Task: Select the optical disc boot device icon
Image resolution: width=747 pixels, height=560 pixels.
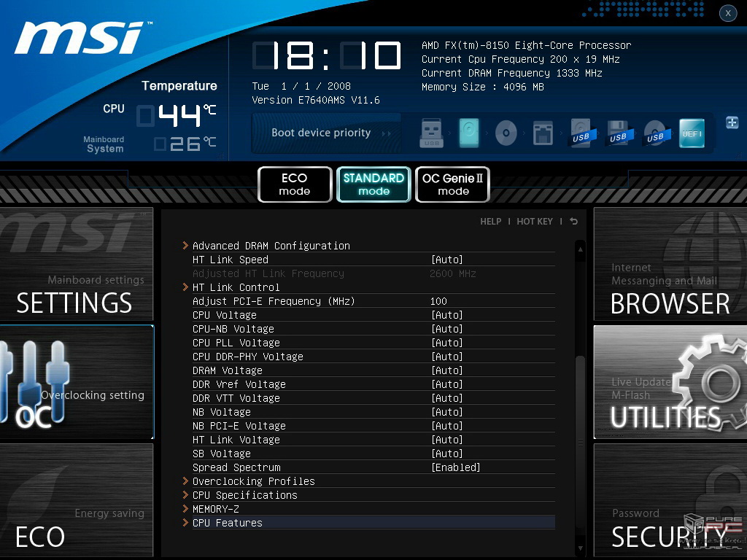Action: (x=506, y=133)
